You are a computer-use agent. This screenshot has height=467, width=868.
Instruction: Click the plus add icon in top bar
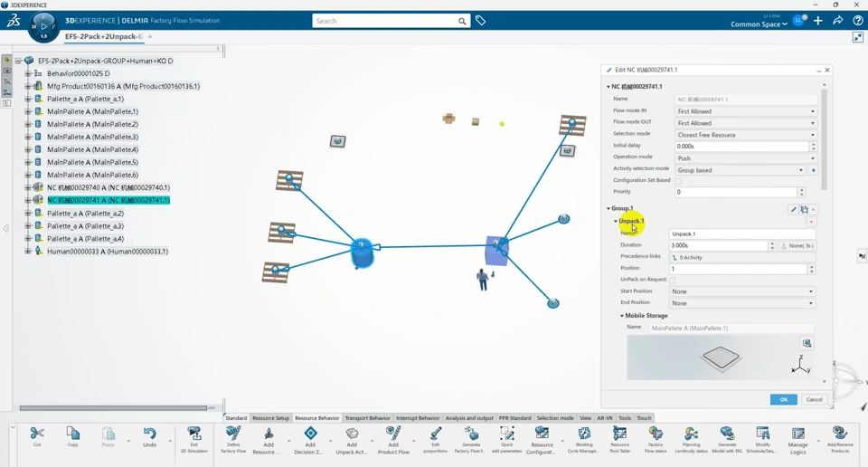pyautogui.click(x=818, y=21)
